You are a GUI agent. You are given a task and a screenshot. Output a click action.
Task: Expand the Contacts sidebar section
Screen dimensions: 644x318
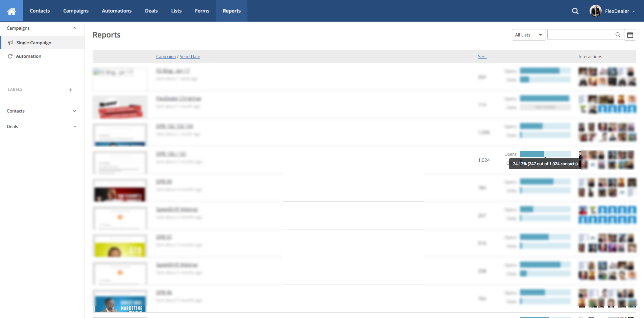75,111
